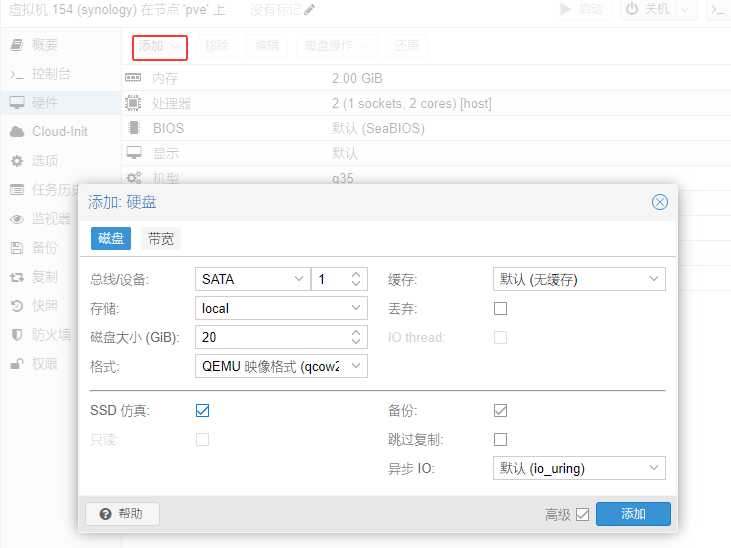
Task: Open the 快照 snapshot sidebar item
Action: [x=44, y=305]
